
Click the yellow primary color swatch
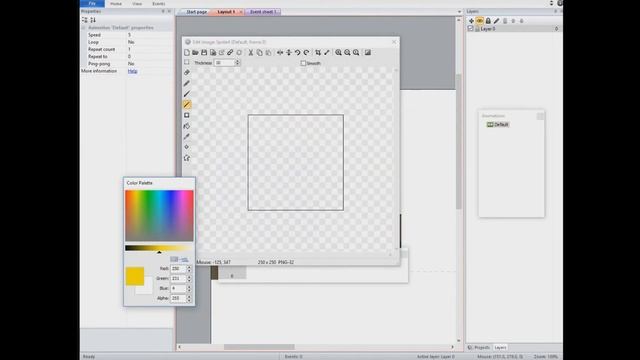click(x=135, y=276)
